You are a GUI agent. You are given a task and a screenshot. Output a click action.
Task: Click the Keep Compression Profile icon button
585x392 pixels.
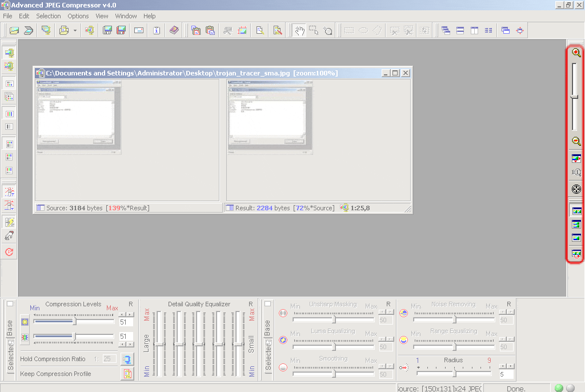(x=127, y=374)
